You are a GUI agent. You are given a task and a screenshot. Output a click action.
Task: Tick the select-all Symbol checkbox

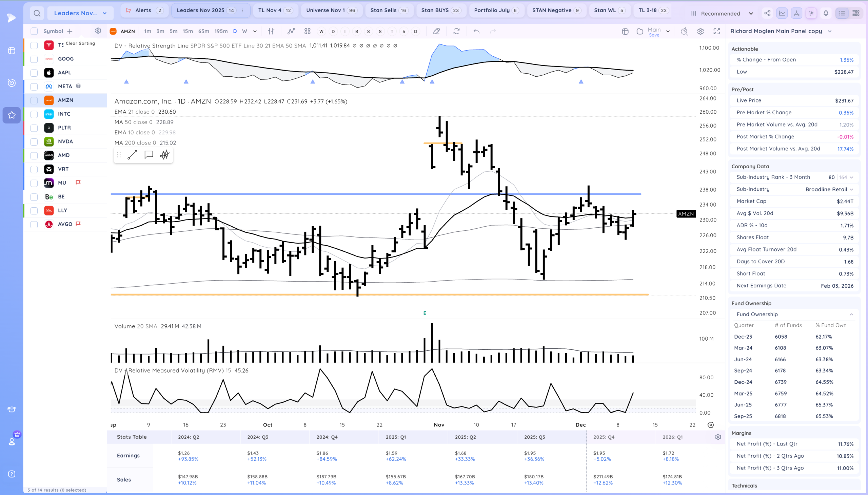click(x=34, y=31)
